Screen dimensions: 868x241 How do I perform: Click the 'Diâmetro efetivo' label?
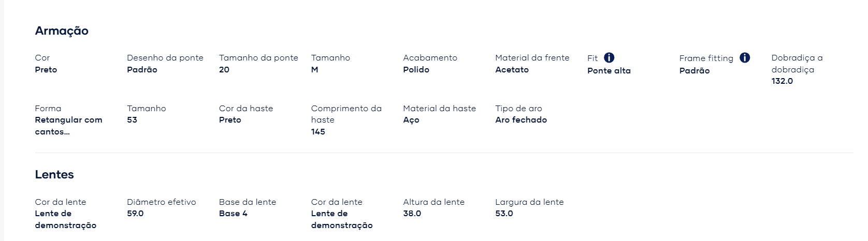click(162, 202)
